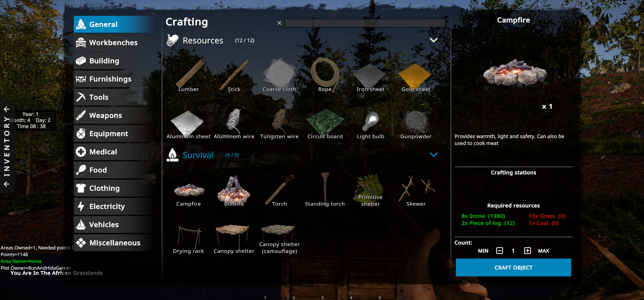The height and width of the screenshot is (300, 644).
Task: Set craft count to MAX
Action: [x=543, y=251]
